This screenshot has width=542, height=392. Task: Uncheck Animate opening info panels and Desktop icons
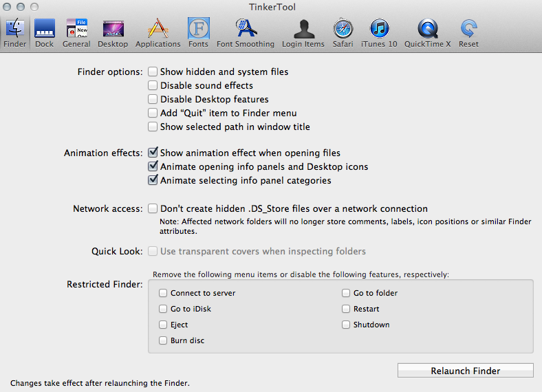153,166
